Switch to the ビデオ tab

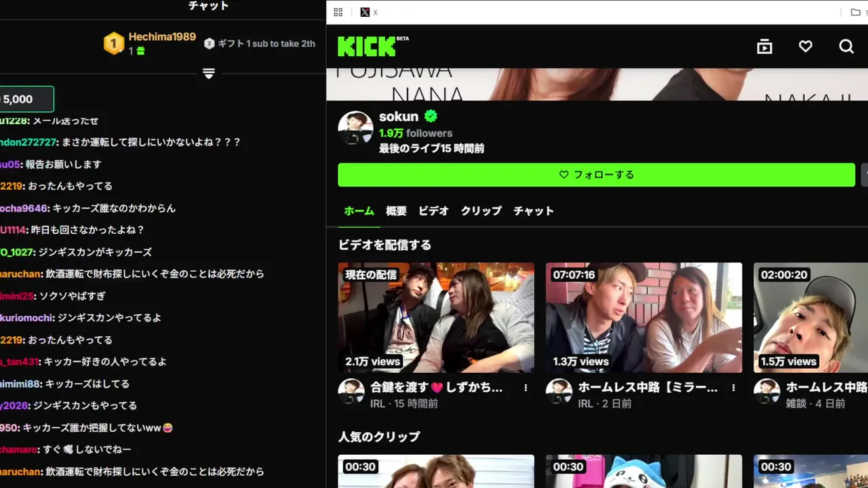pyautogui.click(x=433, y=211)
